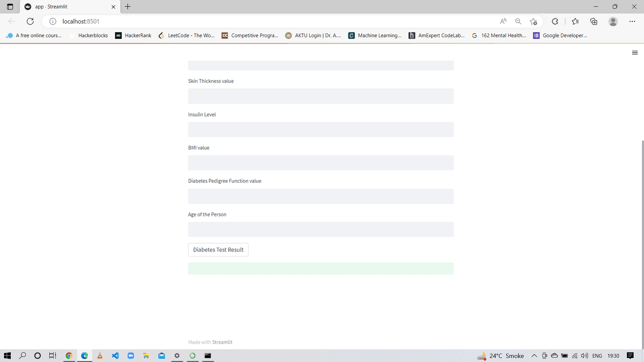Image resolution: width=644 pixels, height=362 pixels.
Task: Open Task View on taskbar
Action: point(52,356)
